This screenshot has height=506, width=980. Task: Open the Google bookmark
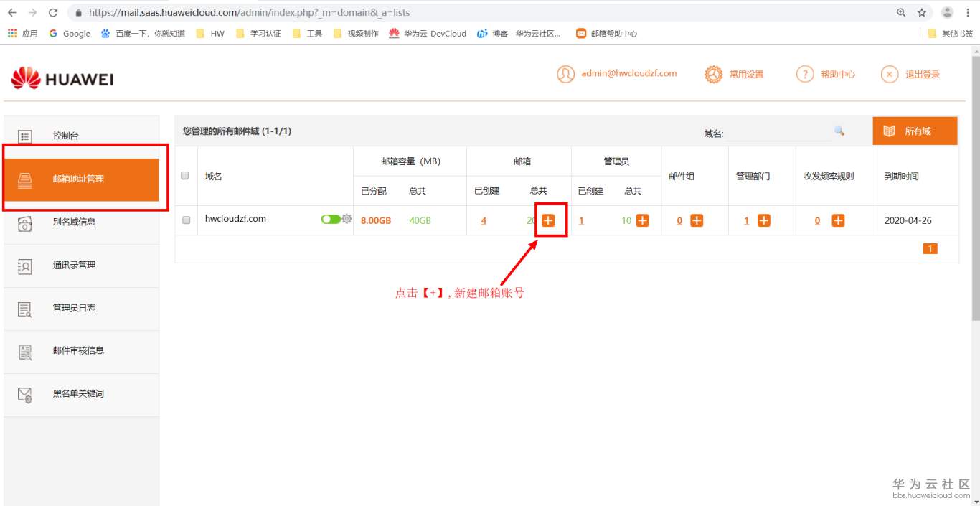point(70,33)
